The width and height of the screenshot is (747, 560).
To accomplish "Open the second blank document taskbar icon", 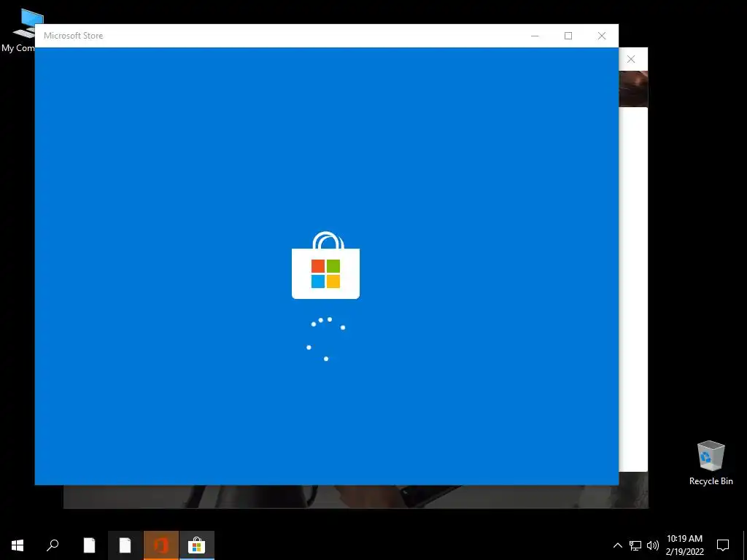I will (x=125, y=545).
